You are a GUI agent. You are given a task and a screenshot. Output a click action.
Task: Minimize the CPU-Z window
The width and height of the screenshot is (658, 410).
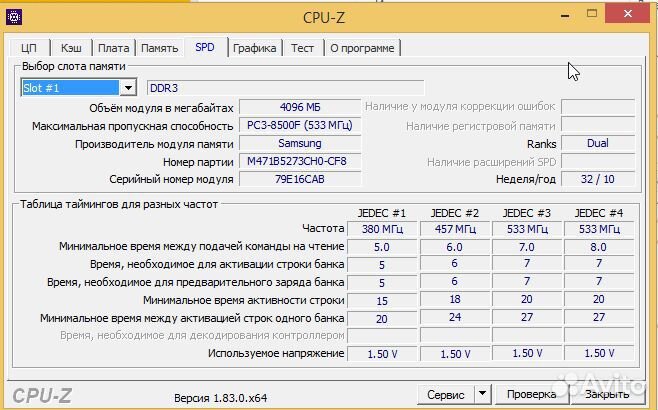[565, 16]
